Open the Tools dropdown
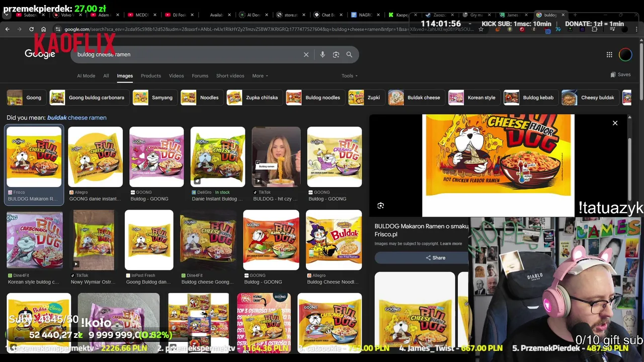This screenshot has height=362, width=644. click(350, 76)
